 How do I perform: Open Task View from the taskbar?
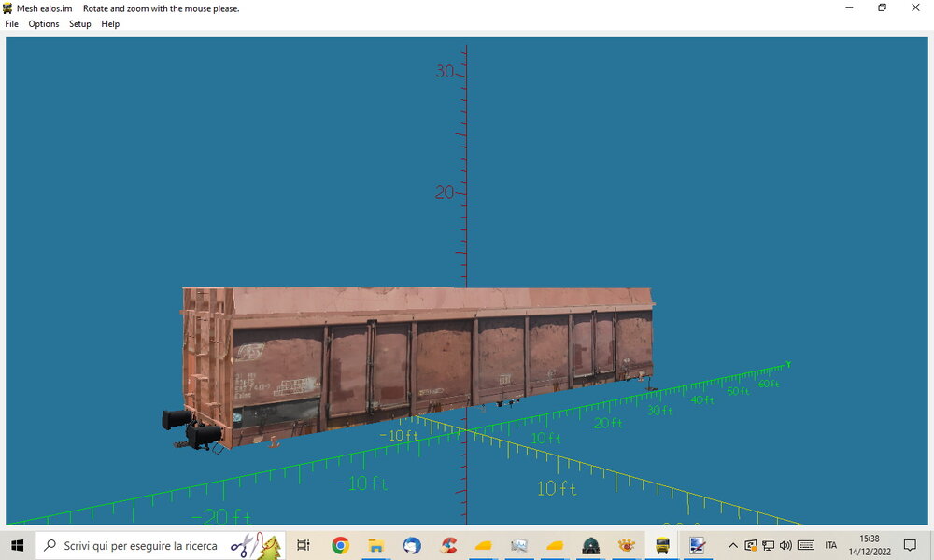(304, 545)
